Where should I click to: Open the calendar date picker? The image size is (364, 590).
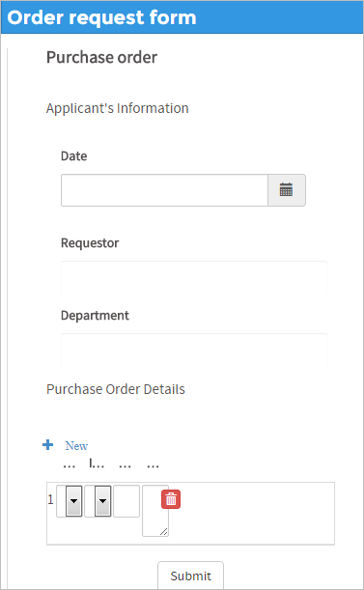[x=287, y=190]
